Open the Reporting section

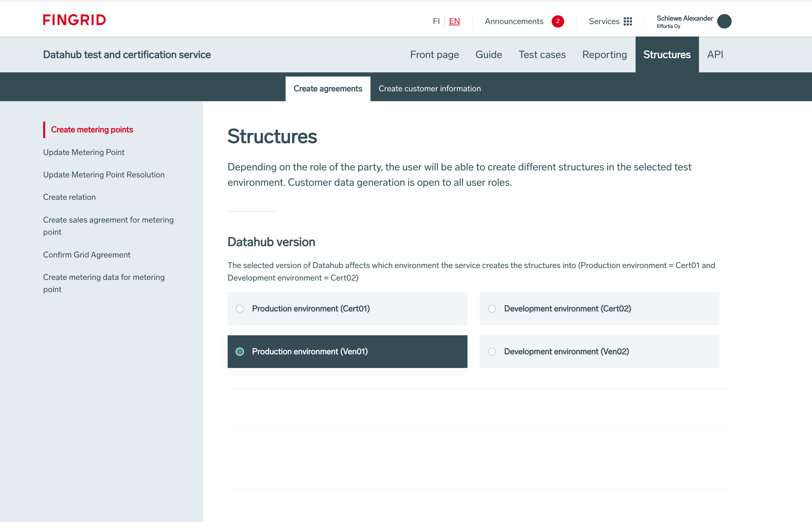(x=605, y=54)
